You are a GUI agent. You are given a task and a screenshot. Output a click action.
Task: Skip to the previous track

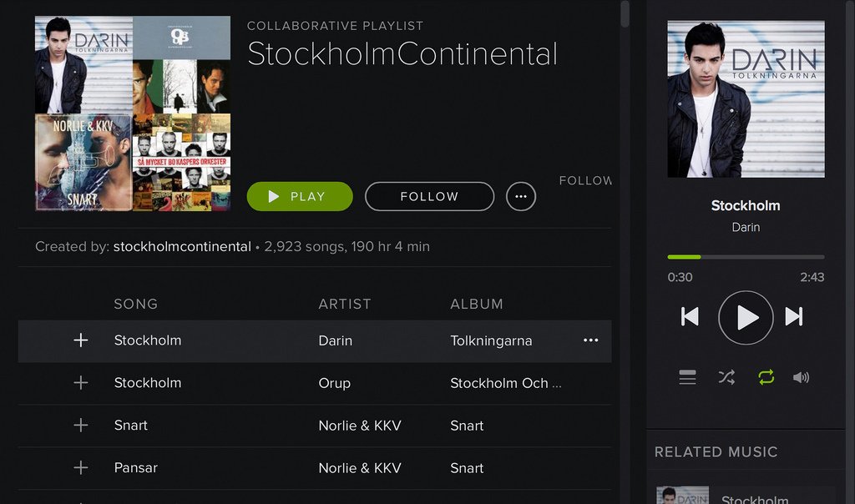(x=690, y=317)
